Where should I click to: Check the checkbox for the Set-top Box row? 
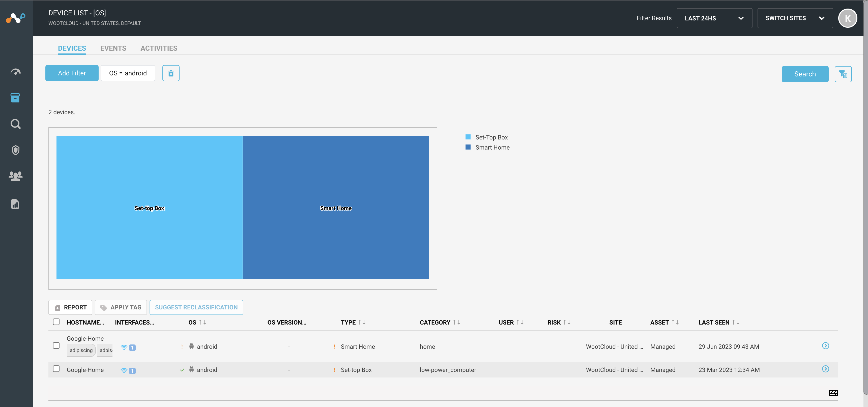(x=56, y=369)
